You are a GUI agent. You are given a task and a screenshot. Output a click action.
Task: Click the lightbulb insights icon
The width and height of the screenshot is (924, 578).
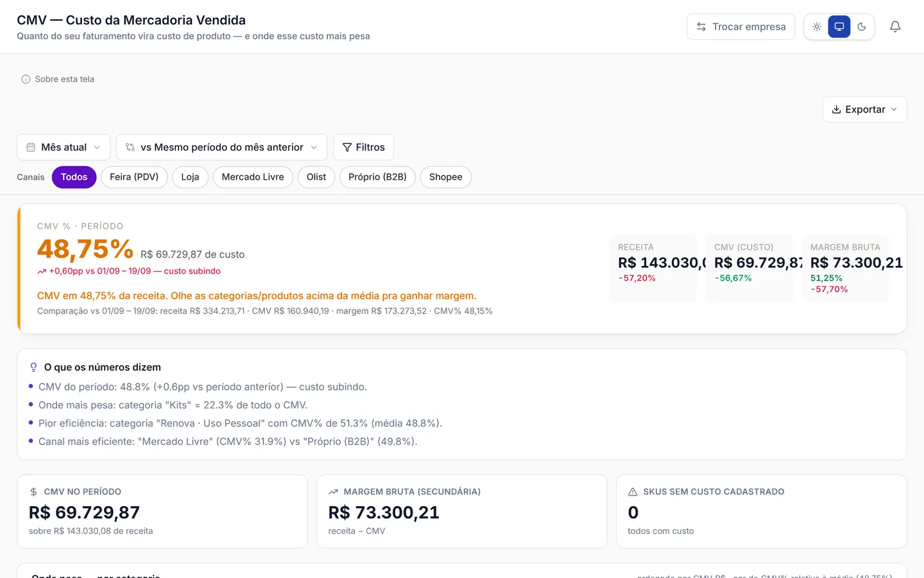click(x=33, y=367)
